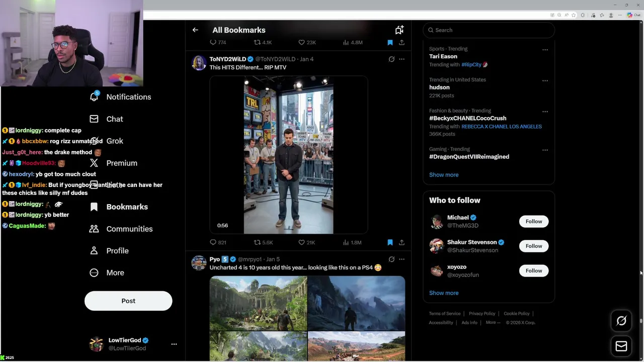Open the floating Grok button
Viewport: 644px width, 362px height.
(621, 321)
